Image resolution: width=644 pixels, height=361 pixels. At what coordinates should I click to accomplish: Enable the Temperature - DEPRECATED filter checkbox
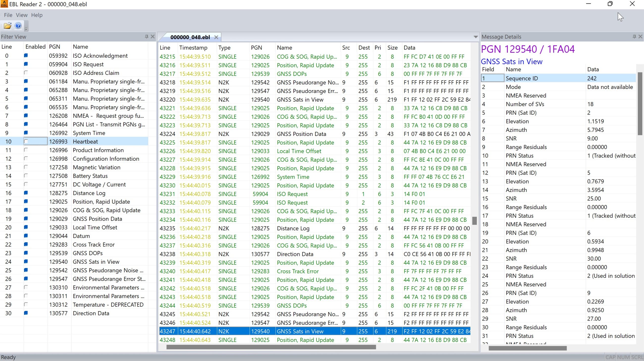click(26, 304)
